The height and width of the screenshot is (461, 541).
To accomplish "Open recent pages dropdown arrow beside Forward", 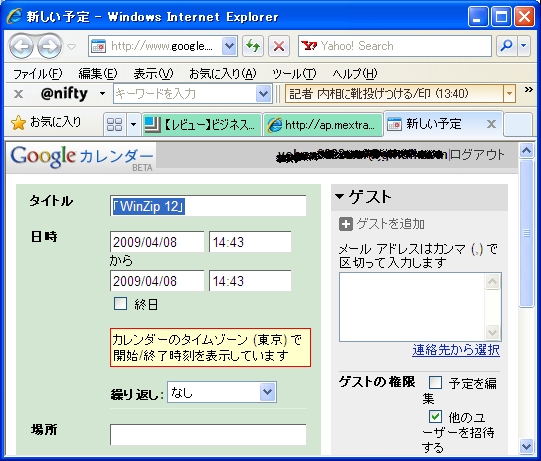I will [x=71, y=46].
